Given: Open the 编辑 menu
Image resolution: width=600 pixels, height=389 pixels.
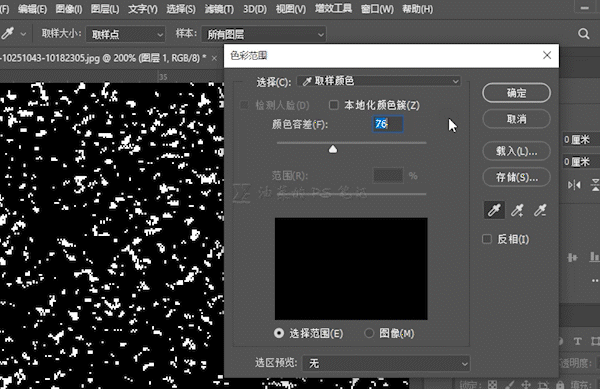Looking at the screenshot, I should point(32,9).
